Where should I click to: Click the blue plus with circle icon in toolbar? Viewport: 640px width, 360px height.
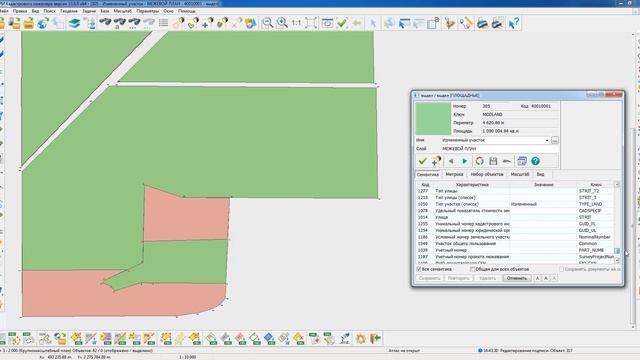[x=207, y=23]
